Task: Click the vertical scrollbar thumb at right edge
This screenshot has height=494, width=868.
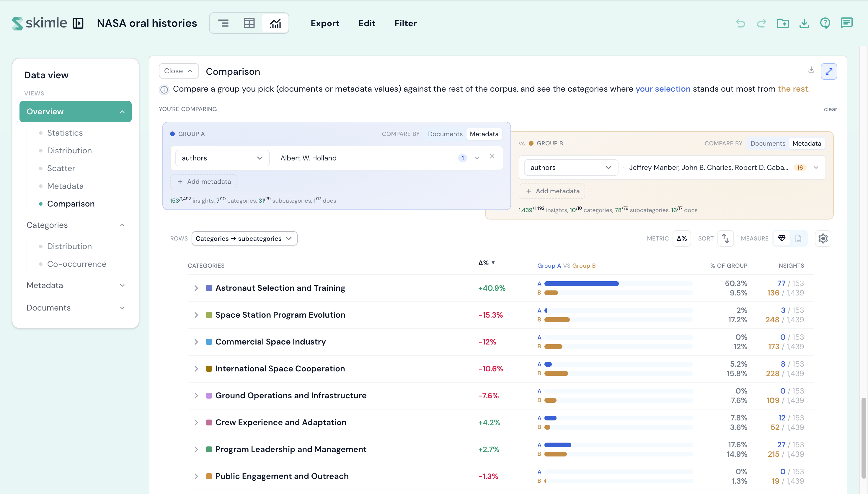Action: click(x=864, y=438)
